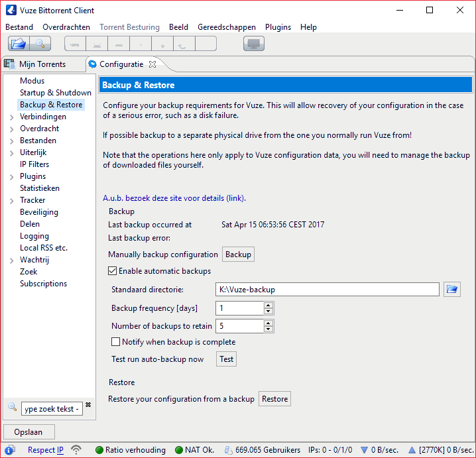Viewport: 476px width, 458px height.
Task: Click the Opslaan button
Action: [29, 432]
